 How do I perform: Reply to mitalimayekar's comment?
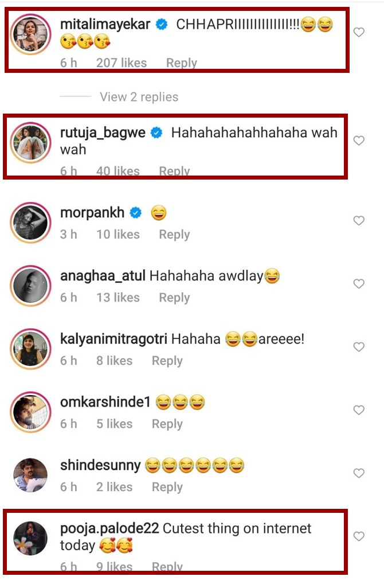(x=182, y=63)
